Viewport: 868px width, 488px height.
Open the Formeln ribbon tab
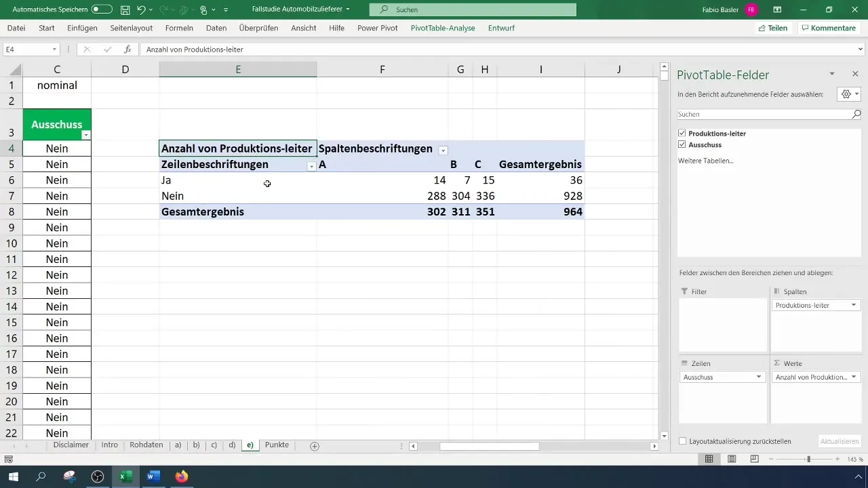click(x=179, y=28)
